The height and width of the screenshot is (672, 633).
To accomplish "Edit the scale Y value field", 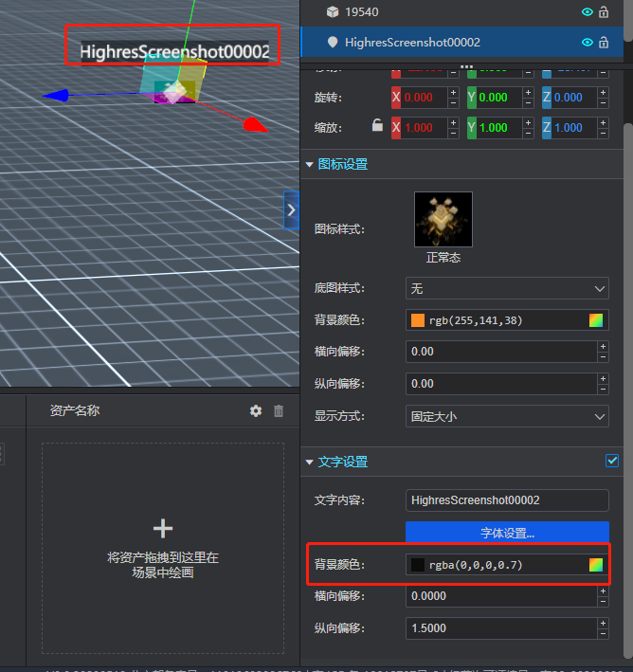I will pyautogui.click(x=499, y=128).
